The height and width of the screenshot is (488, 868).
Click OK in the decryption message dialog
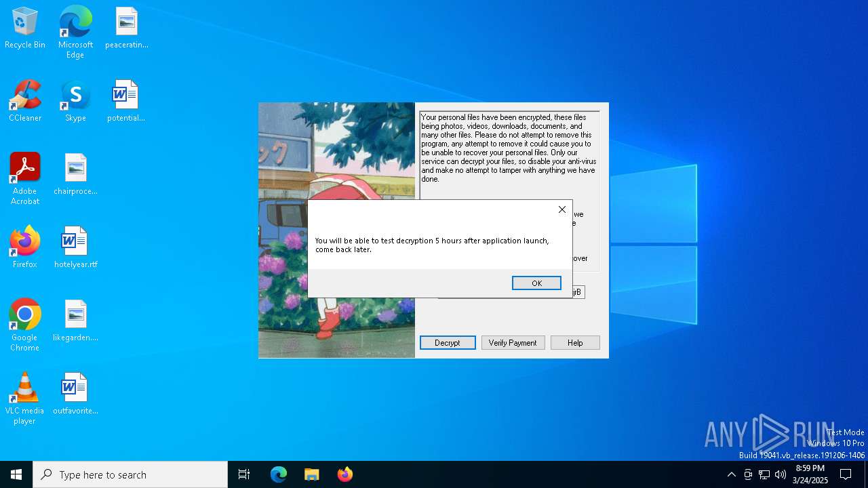click(x=536, y=283)
